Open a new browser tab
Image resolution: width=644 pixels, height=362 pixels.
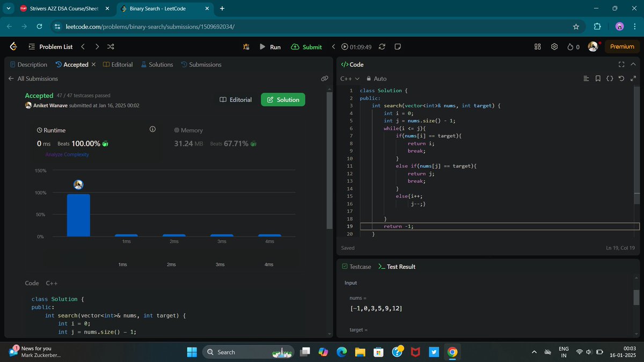222,9
